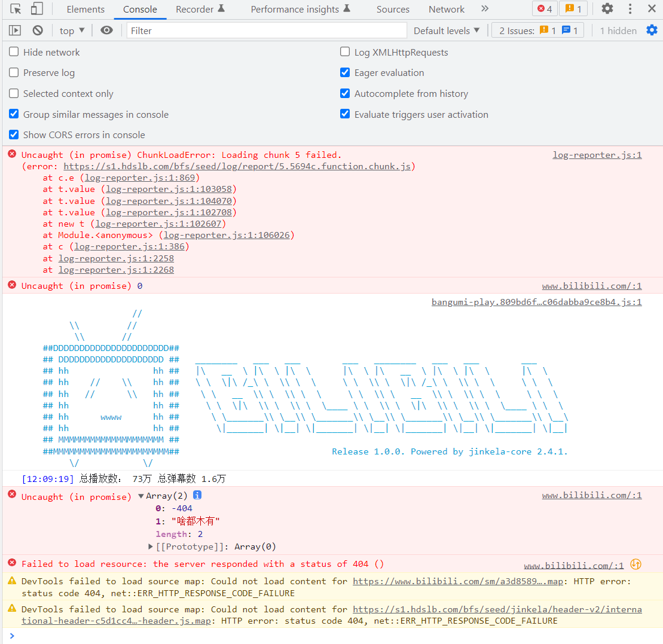Open the three-dot customize menu
Image resolution: width=663 pixels, height=644 pixels.
pyautogui.click(x=630, y=8)
